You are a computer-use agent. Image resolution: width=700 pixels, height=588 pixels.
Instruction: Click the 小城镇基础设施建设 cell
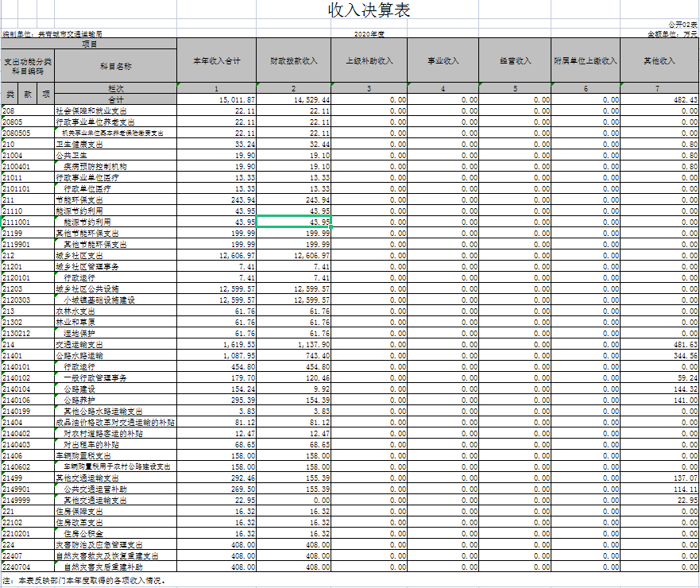tap(99, 300)
